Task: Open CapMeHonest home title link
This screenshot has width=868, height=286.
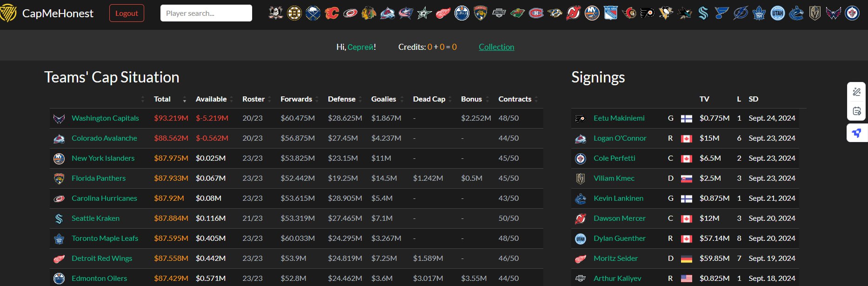Action: pos(58,14)
